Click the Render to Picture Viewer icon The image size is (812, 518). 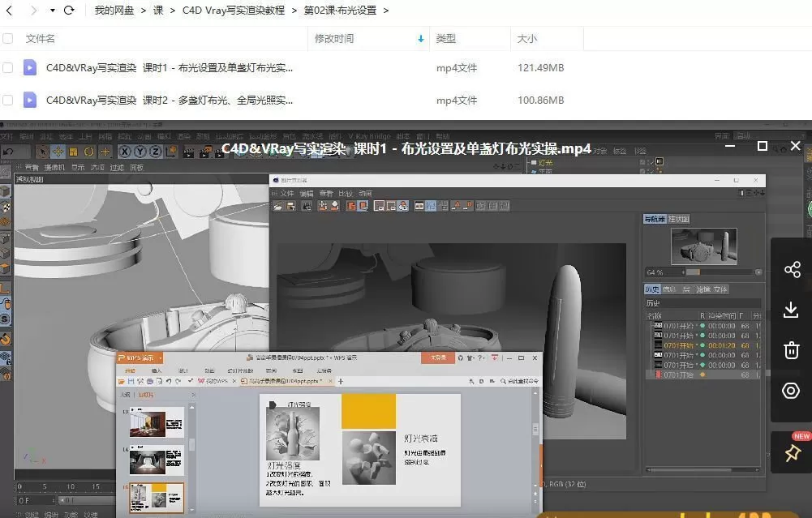(x=204, y=152)
